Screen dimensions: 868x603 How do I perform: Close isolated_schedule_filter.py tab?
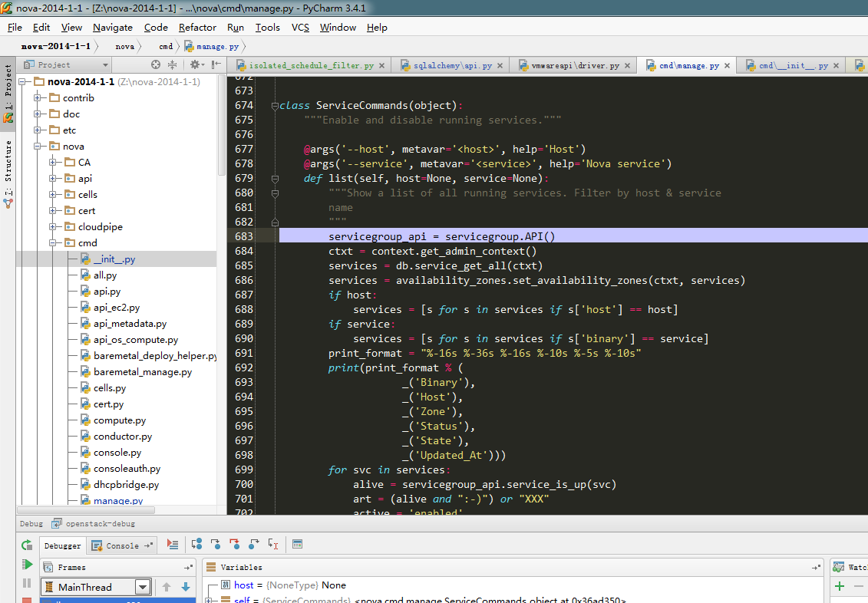[x=381, y=66]
